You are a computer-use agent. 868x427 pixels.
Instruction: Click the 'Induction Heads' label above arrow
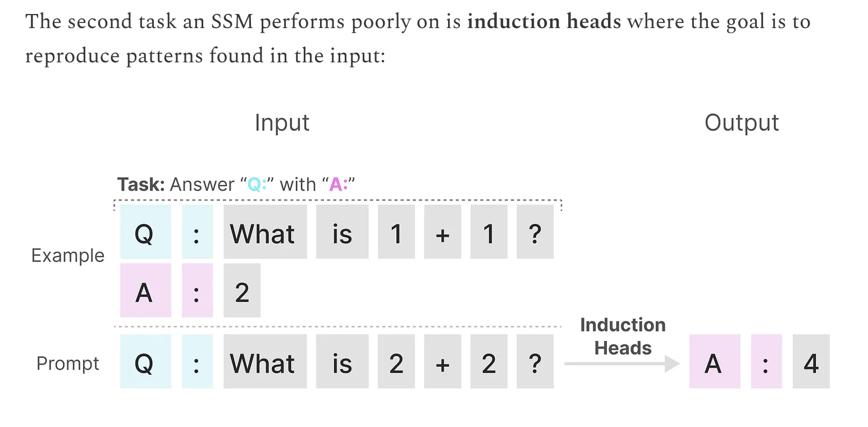[623, 336]
